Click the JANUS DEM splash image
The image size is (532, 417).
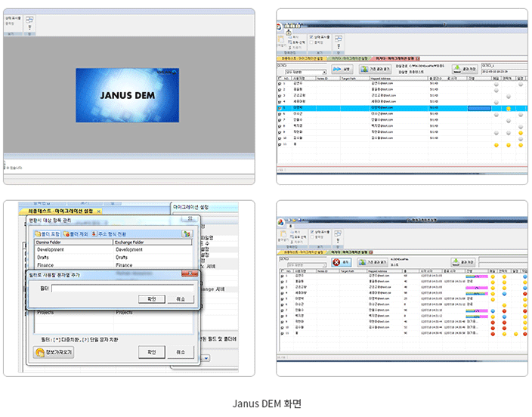tap(127, 94)
